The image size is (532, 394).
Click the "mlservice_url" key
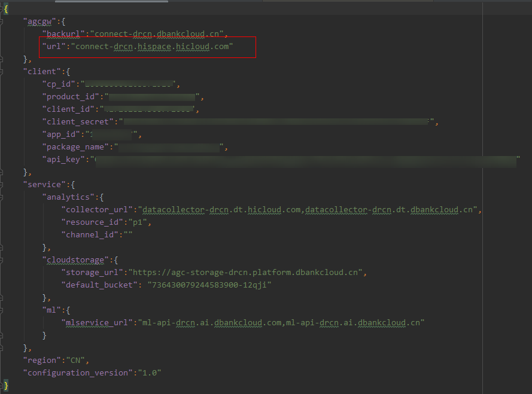[97, 322]
